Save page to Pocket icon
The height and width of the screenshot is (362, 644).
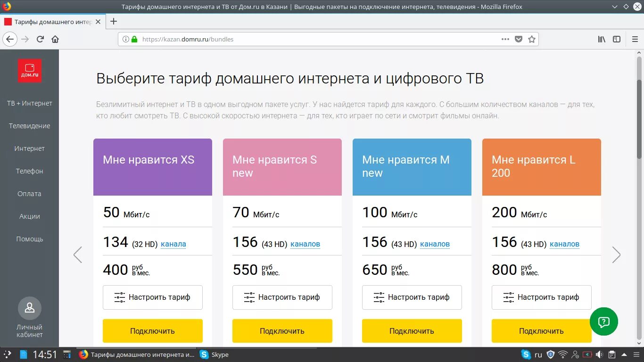click(x=519, y=39)
